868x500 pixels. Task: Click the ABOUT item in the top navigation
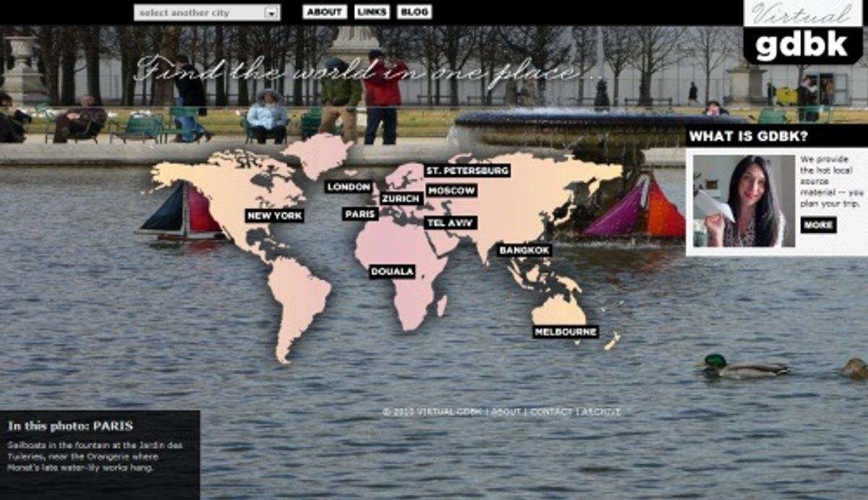pyautogui.click(x=324, y=12)
